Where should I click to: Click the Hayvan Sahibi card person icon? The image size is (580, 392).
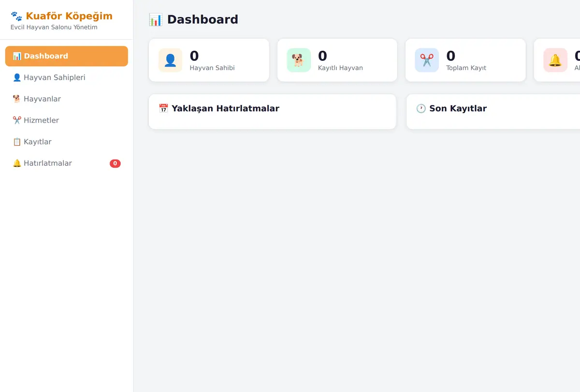tap(171, 60)
